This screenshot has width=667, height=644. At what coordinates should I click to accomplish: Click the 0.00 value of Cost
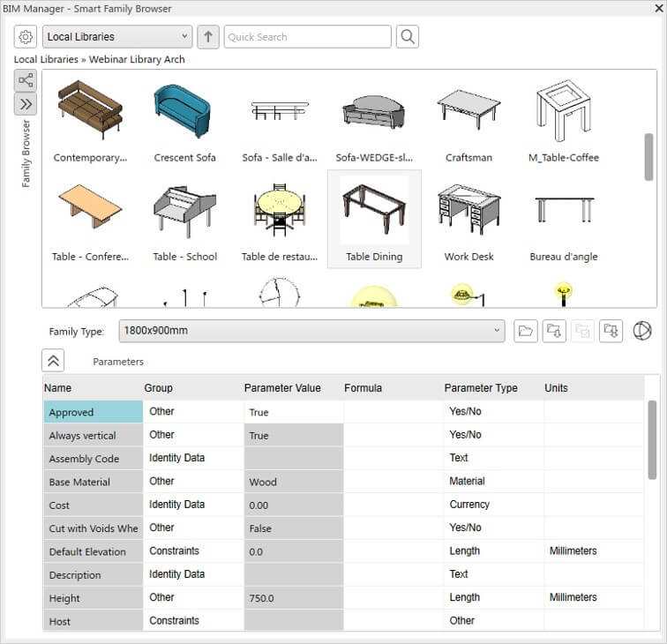tap(294, 505)
